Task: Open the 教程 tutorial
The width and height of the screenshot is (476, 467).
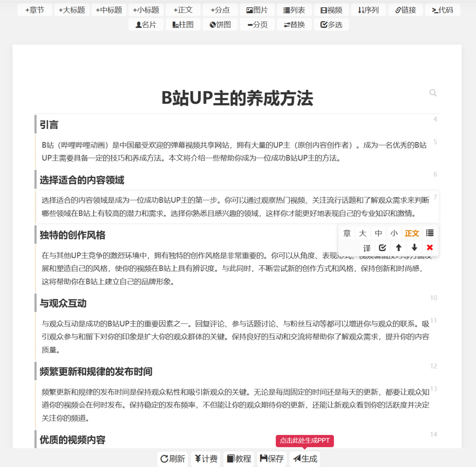Action: click(x=239, y=459)
